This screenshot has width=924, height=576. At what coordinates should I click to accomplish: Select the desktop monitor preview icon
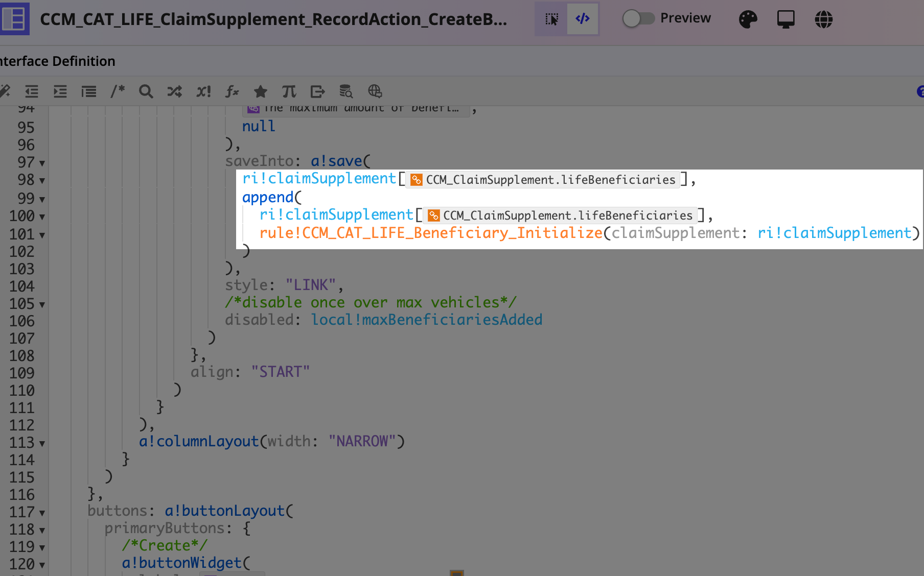point(786,19)
